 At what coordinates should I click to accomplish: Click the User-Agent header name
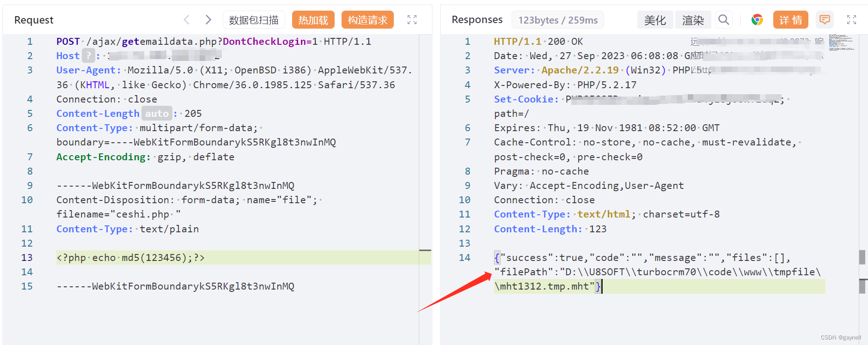89,70
